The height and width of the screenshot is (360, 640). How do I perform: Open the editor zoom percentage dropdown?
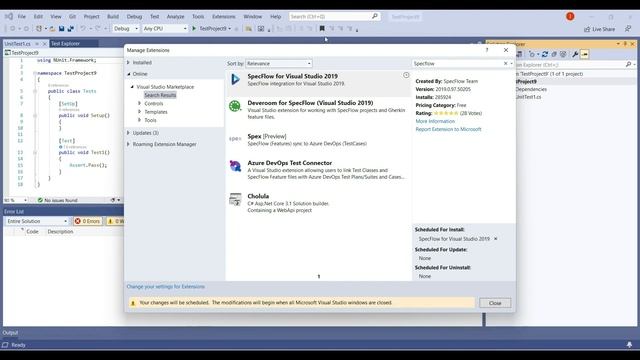25,200
